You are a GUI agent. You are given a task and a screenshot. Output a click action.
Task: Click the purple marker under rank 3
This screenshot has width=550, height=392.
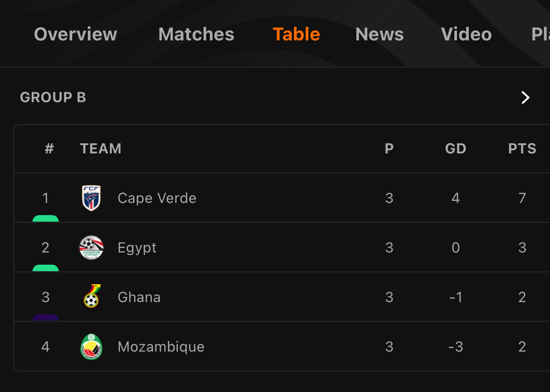[x=46, y=318]
